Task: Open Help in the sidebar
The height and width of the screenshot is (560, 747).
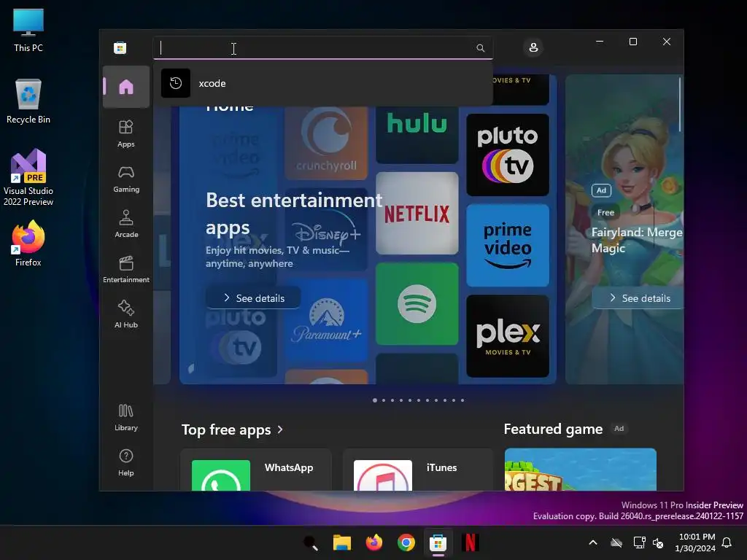Action: click(125, 462)
